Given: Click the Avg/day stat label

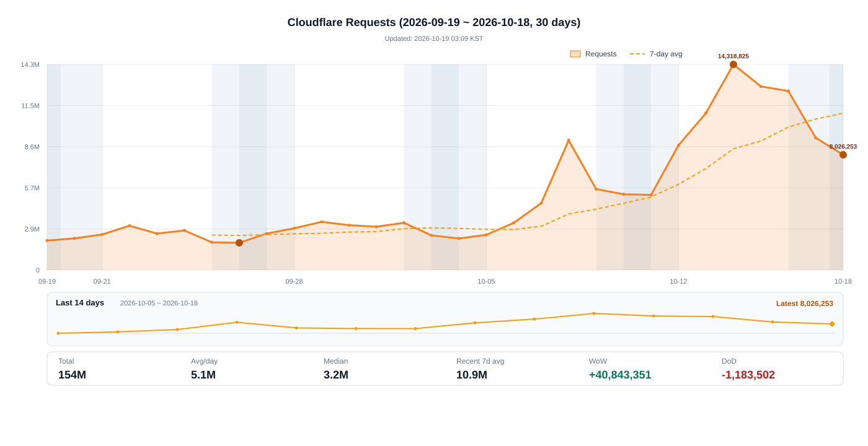Looking at the screenshot, I should 204,361.
